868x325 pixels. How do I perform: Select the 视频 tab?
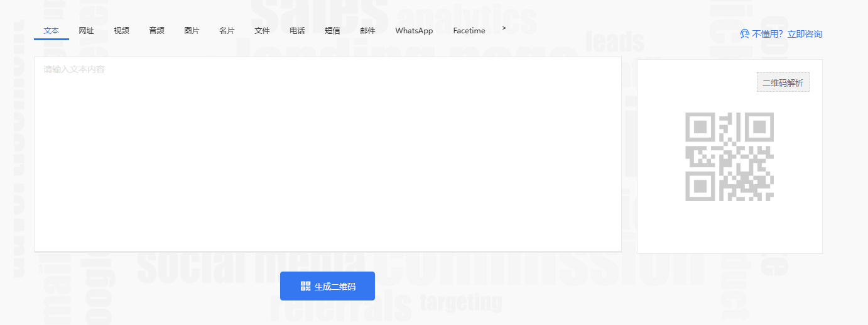point(122,31)
